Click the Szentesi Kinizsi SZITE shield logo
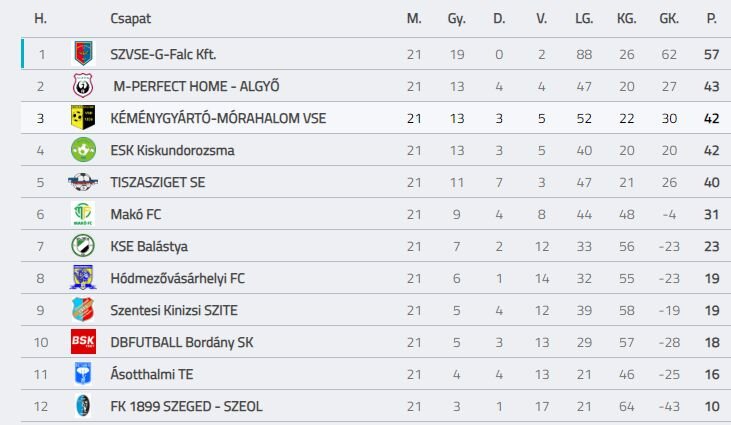Image resolution: width=731 pixels, height=425 pixels. point(83,310)
